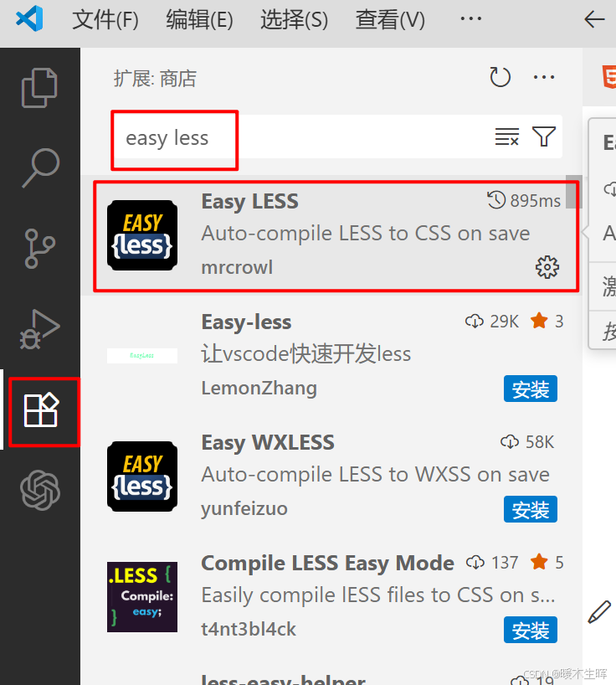Click the mrcrowl publisher name
616x685 pixels.
click(x=237, y=267)
